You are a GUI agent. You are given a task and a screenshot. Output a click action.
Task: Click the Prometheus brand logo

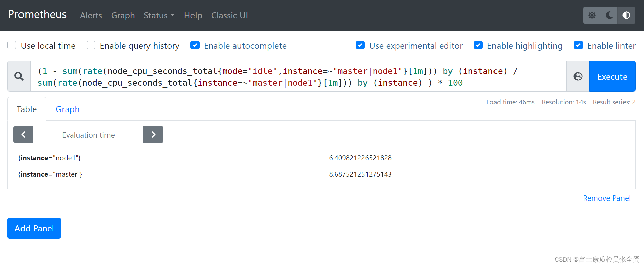[x=37, y=14]
